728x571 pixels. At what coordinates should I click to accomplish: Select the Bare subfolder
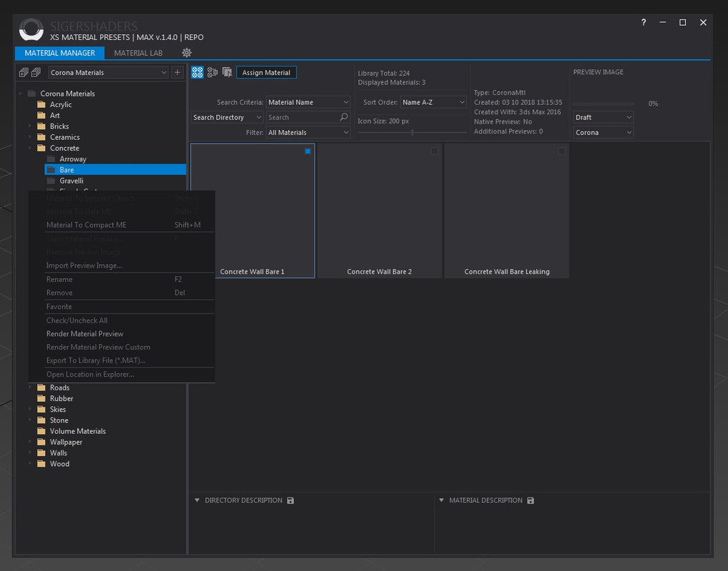(x=115, y=170)
